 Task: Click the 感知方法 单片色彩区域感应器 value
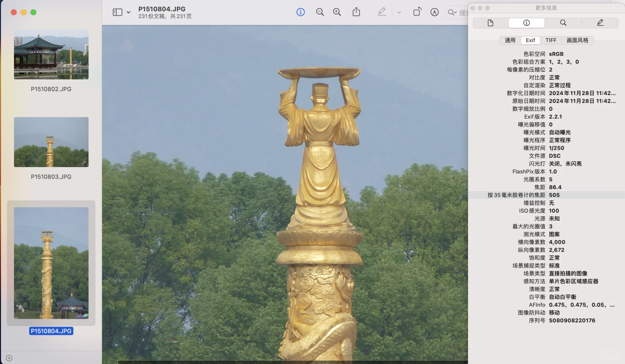click(573, 281)
